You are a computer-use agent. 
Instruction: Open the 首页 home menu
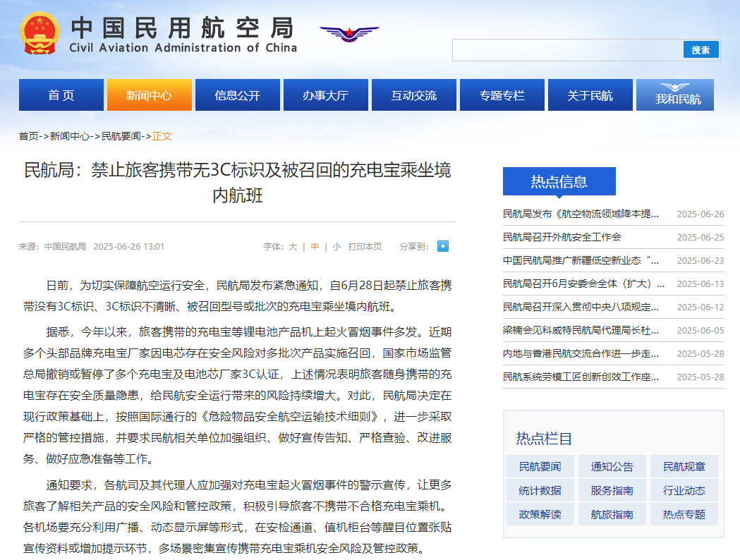point(61,95)
